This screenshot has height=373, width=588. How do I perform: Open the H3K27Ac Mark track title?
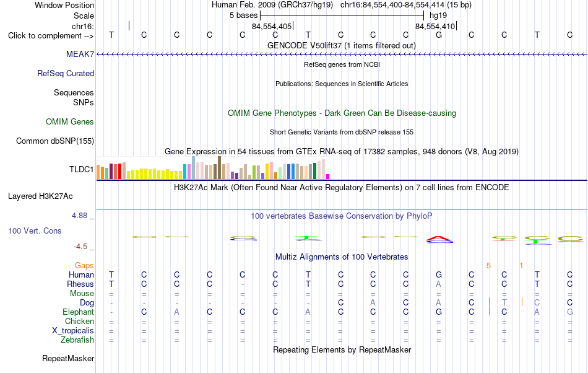coord(342,188)
